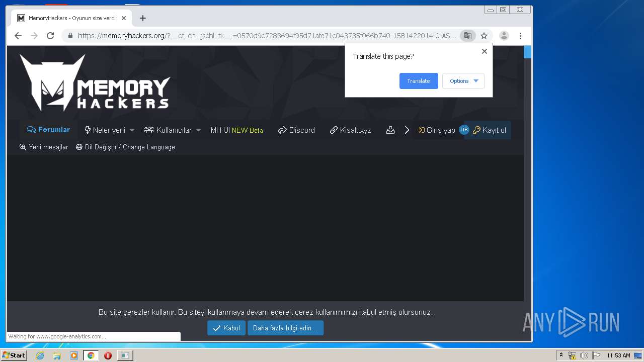Click the taskbar clock 11:53 AM
The width and height of the screenshot is (644, 362).
(618, 355)
